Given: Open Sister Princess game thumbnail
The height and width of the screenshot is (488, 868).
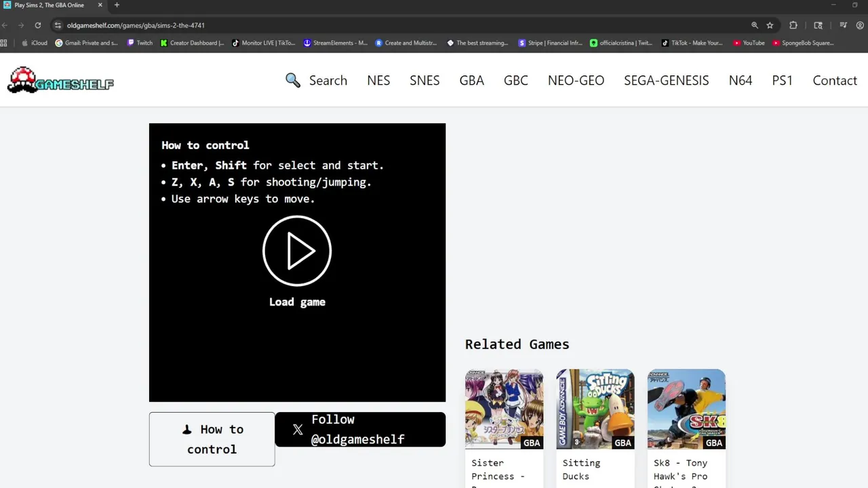Looking at the screenshot, I should [504, 409].
